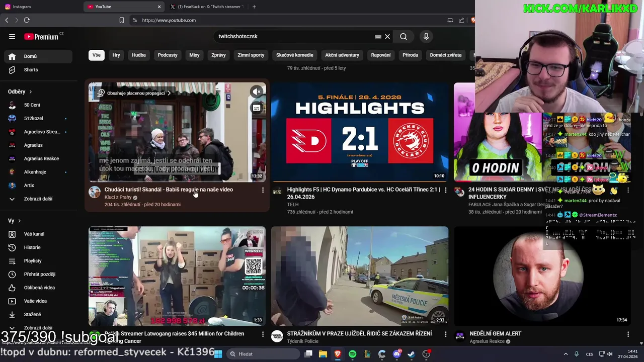Play the Highlights 2:1 hockey thumbnail

tap(360, 132)
